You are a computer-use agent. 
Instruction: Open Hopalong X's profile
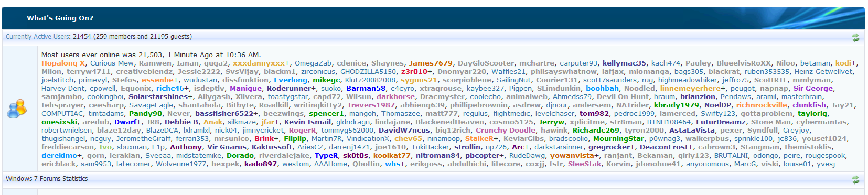point(63,63)
